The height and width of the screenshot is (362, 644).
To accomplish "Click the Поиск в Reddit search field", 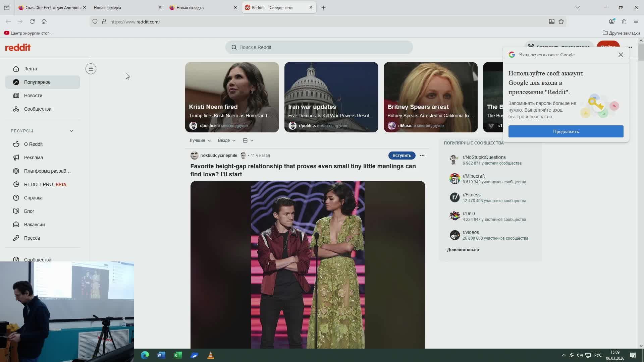I will tap(319, 47).
